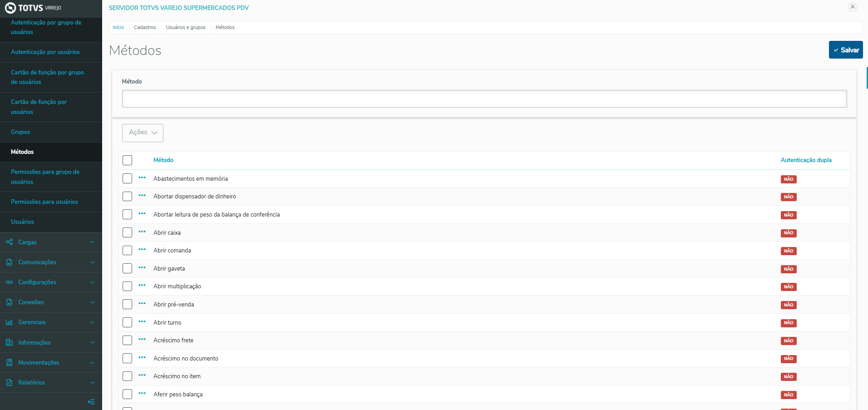Open row options for Abrir caixa
868x410 pixels.
coord(142,232)
